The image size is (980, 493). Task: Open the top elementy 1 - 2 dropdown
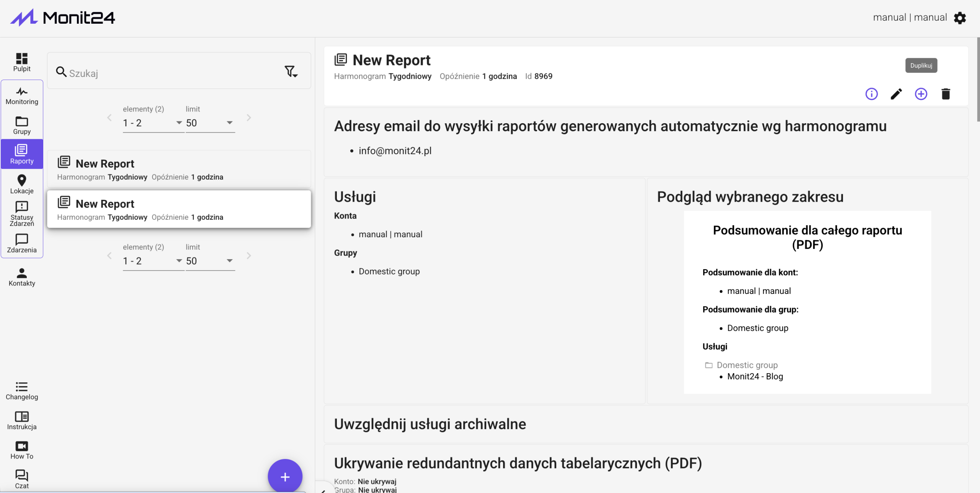pos(153,123)
